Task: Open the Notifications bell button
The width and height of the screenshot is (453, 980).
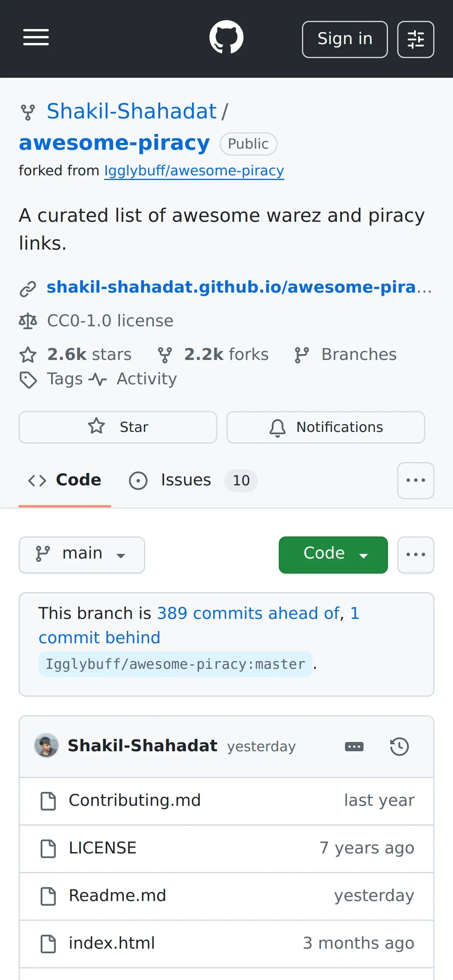Action: coord(326,427)
